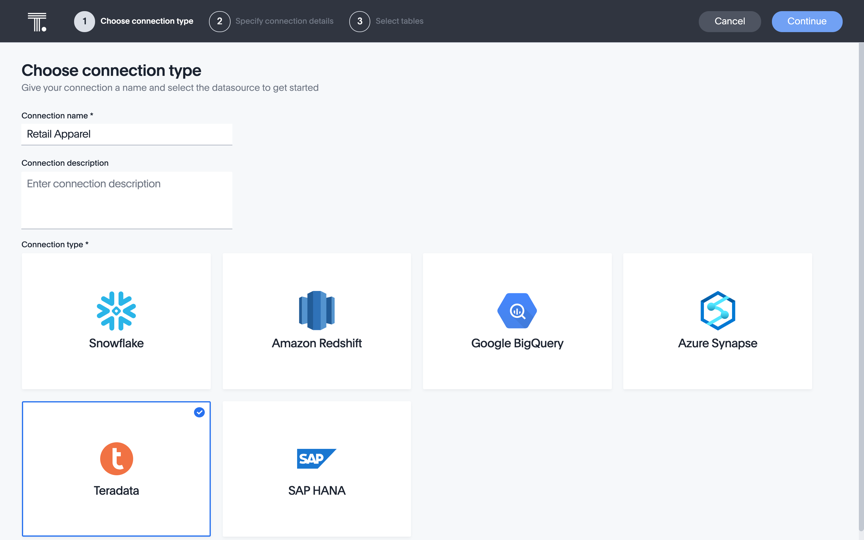
Task: Click the Azure Synapse label text
Action: tap(717, 343)
